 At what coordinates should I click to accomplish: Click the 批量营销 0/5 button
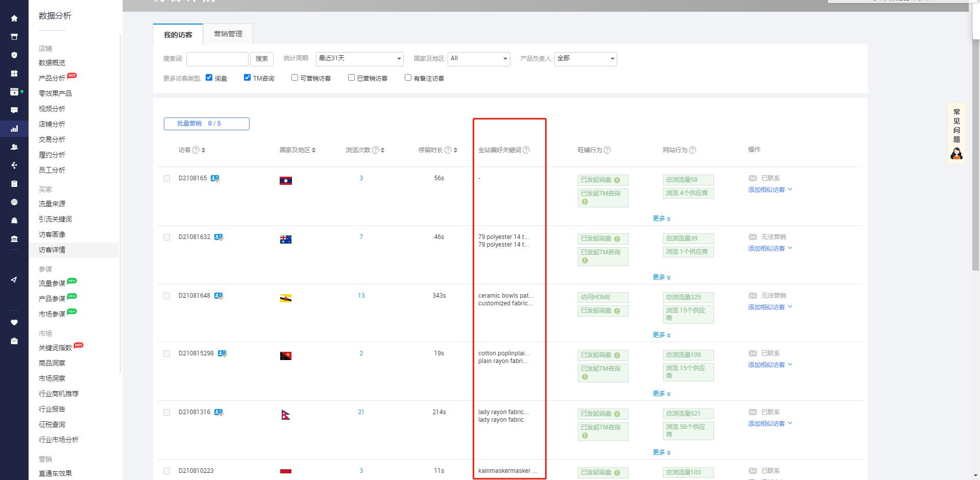click(x=206, y=123)
